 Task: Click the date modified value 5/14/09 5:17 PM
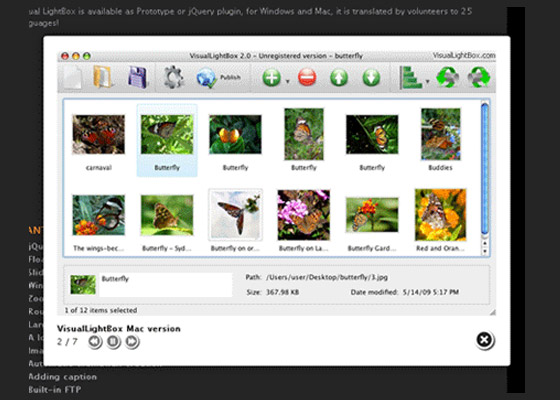(x=431, y=292)
